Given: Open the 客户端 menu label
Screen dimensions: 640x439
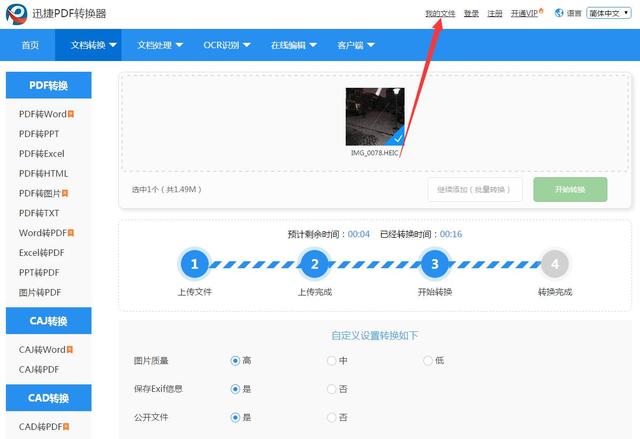Looking at the screenshot, I should pyautogui.click(x=350, y=45).
